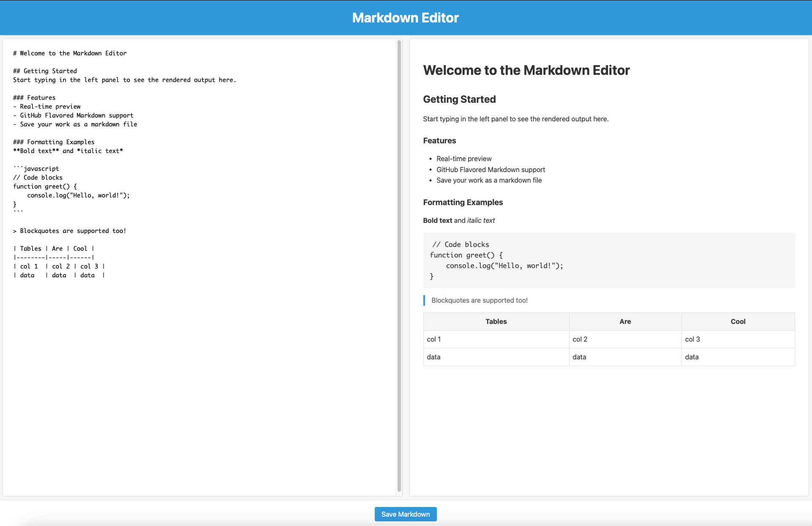Click the rendered Getting Started heading
The image size is (812, 526).
tap(459, 99)
